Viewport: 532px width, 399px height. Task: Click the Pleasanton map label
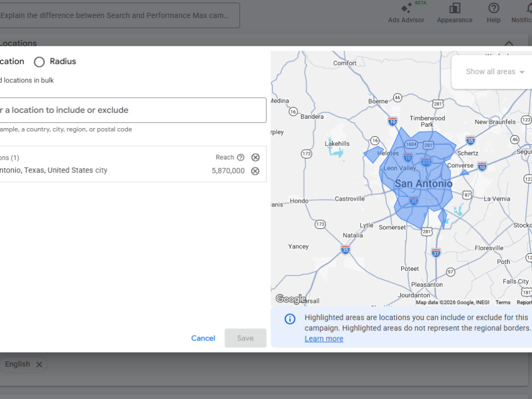click(427, 285)
